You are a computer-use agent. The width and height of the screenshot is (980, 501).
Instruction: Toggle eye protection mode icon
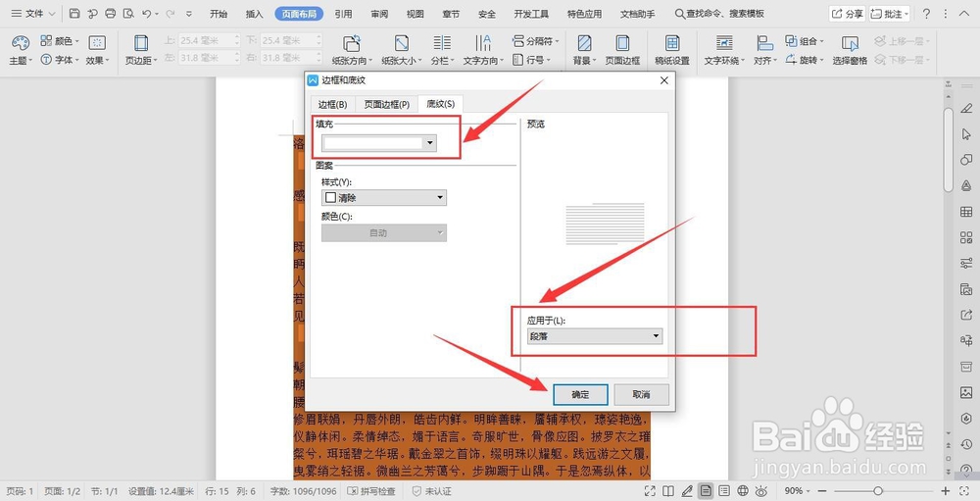click(761, 491)
